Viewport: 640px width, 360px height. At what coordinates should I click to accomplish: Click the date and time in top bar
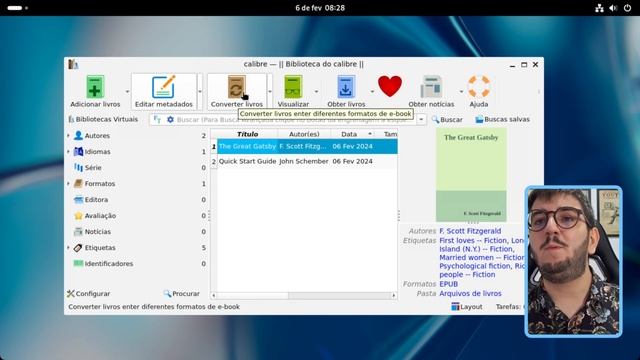[320, 8]
